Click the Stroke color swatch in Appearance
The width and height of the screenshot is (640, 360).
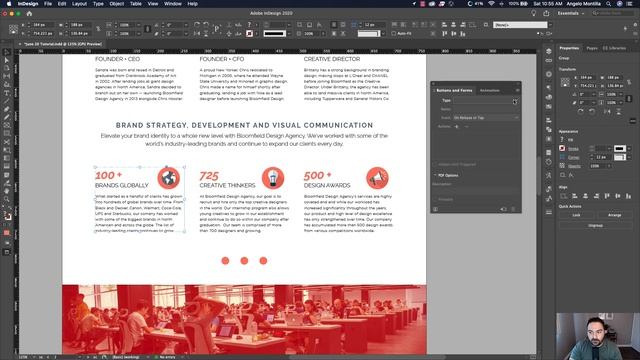point(562,149)
